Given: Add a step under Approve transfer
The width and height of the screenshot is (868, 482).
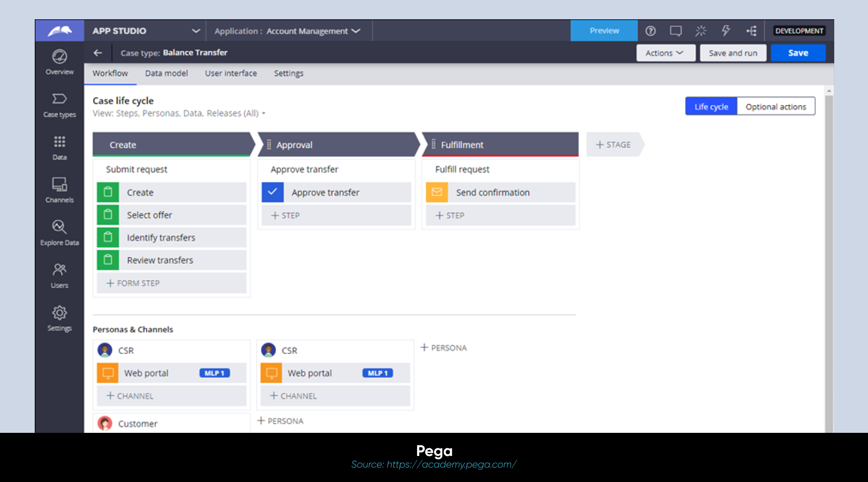Looking at the screenshot, I should pos(336,215).
